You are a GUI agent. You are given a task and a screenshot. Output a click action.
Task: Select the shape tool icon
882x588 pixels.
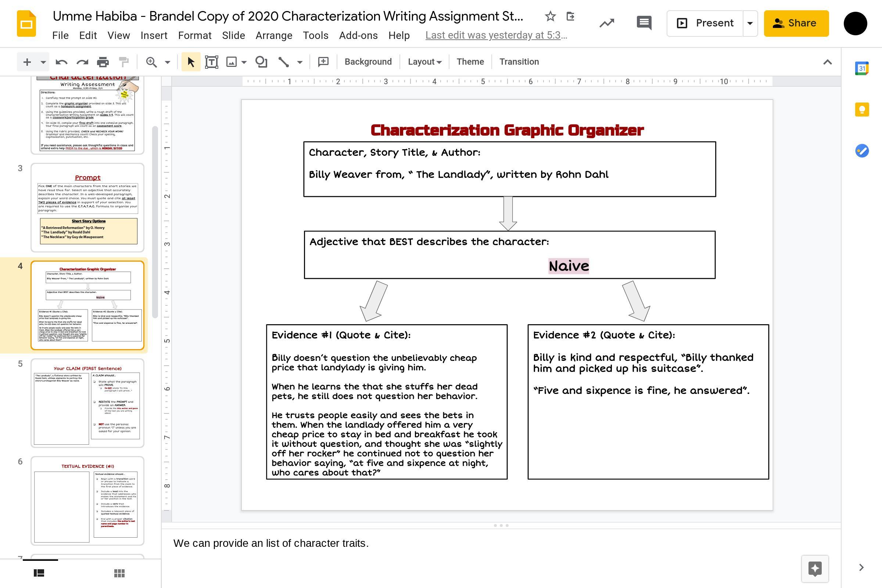[x=261, y=62]
